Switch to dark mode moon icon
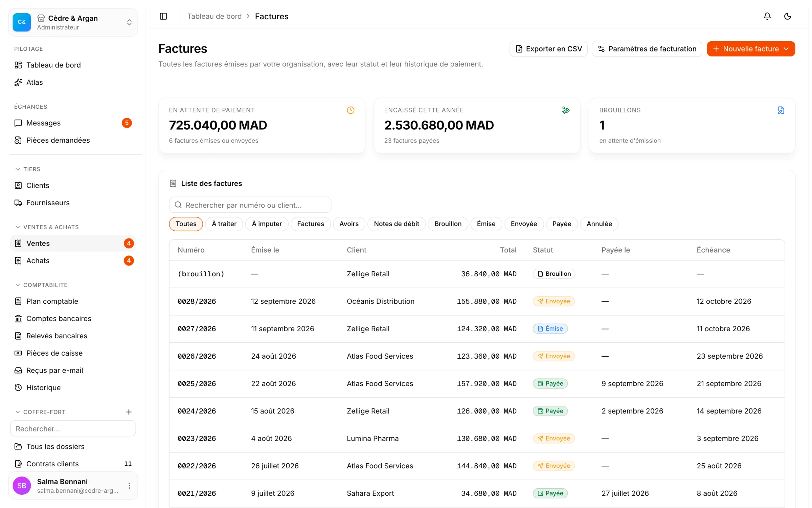This screenshot has width=812, height=508. tap(787, 16)
